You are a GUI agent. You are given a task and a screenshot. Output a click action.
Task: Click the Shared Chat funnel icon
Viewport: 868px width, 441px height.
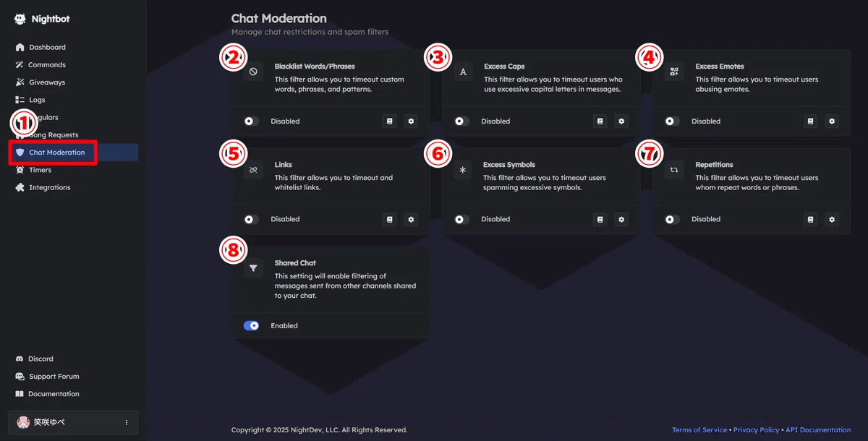point(253,269)
